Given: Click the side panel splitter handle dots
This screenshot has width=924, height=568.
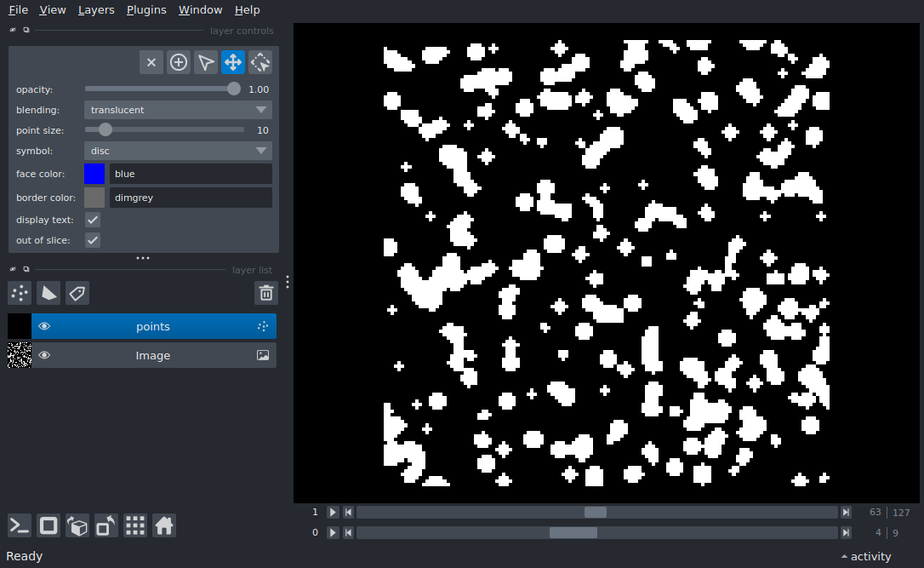Looking at the screenshot, I should pyautogui.click(x=288, y=282).
